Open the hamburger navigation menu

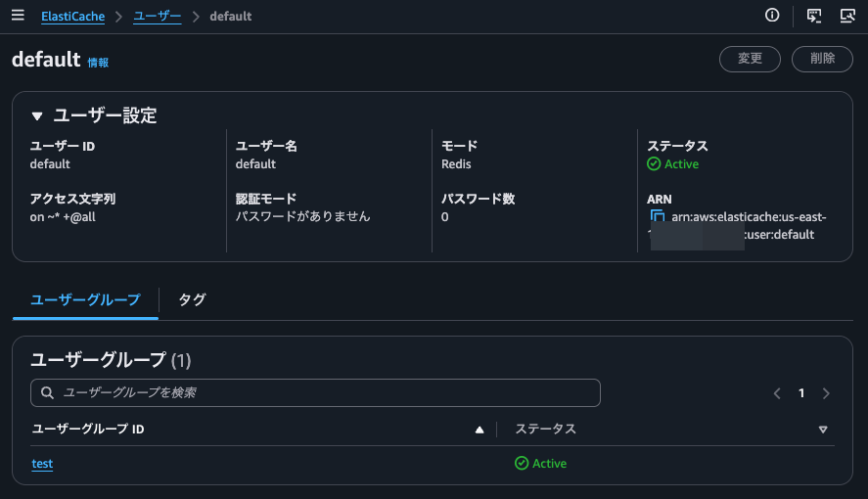click(18, 15)
